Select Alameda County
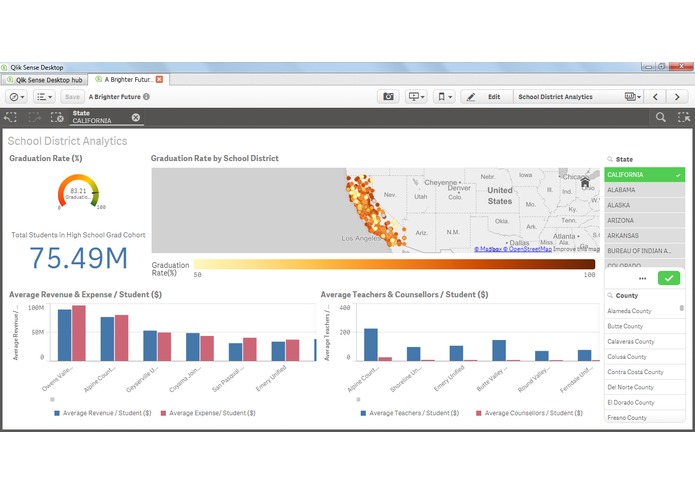 [x=642, y=311]
